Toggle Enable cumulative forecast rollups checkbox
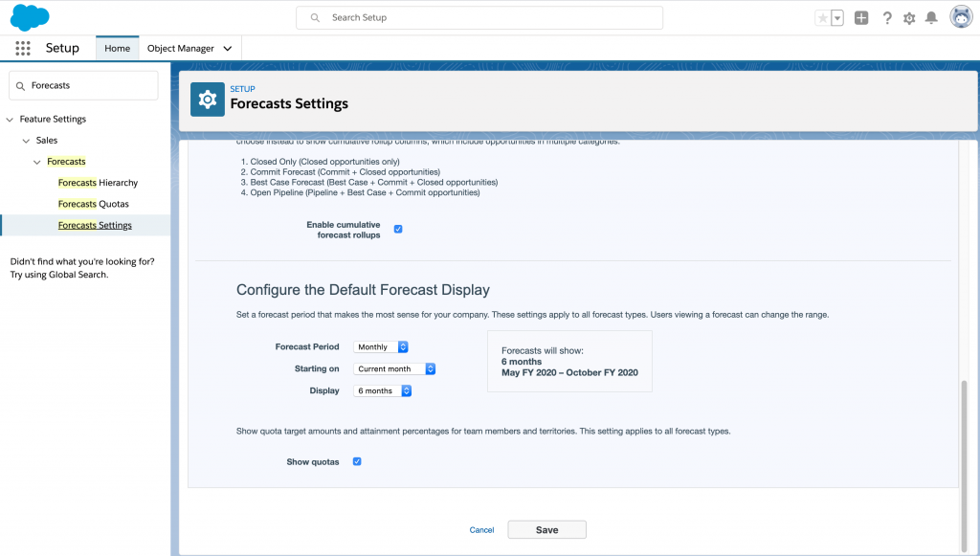This screenshot has width=980, height=556. tap(398, 230)
